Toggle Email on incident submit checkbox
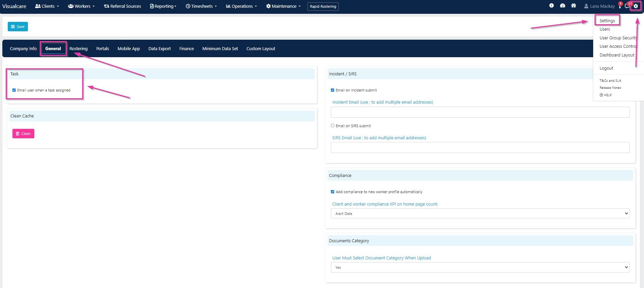This screenshot has width=644, height=288. (333, 90)
